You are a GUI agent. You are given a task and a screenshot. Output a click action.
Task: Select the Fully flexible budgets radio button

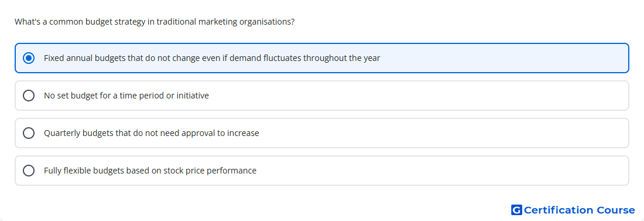pyautogui.click(x=29, y=171)
